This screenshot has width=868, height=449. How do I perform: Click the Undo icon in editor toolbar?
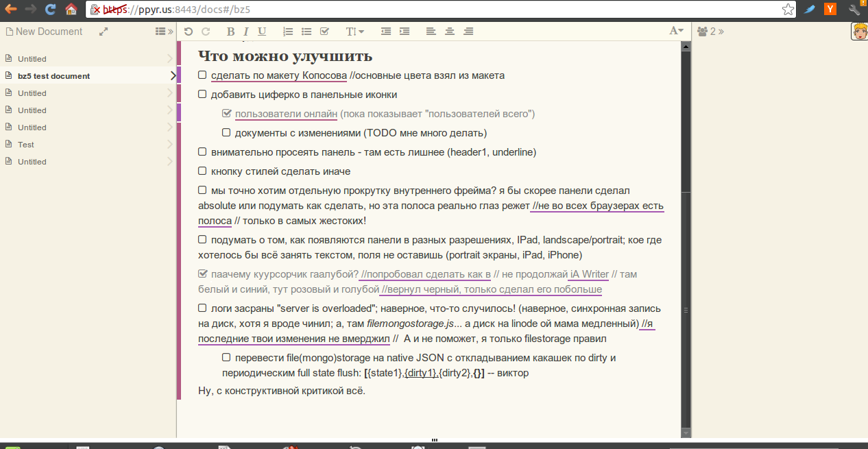click(189, 32)
